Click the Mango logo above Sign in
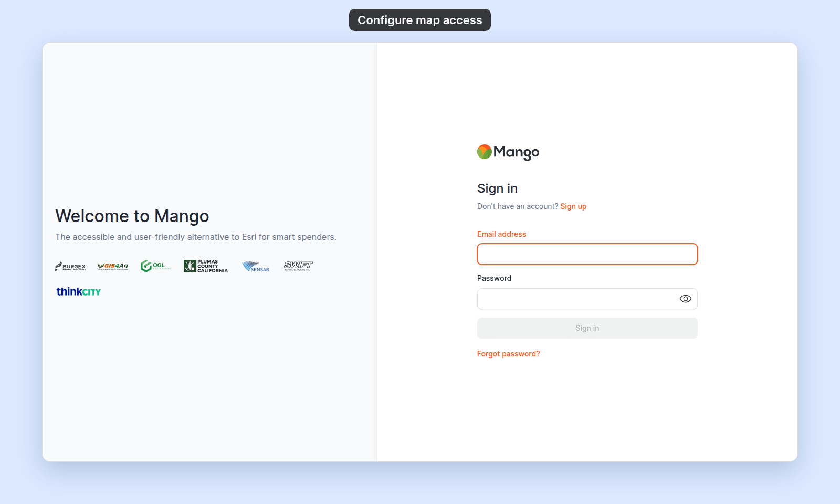 (x=508, y=152)
